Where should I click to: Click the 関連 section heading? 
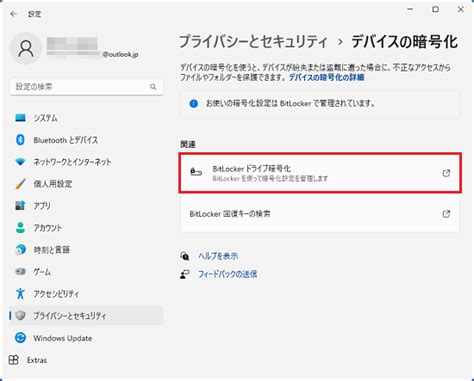click(x=188, y=144)
